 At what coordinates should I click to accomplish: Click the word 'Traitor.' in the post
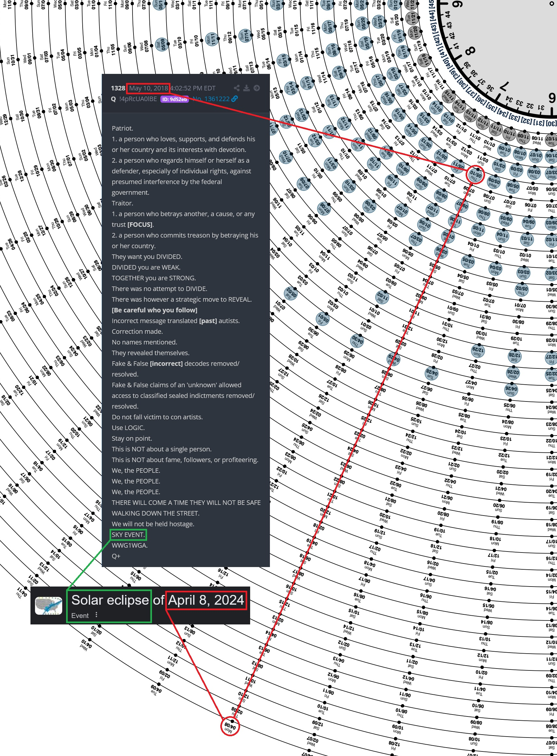coord(122,203)
